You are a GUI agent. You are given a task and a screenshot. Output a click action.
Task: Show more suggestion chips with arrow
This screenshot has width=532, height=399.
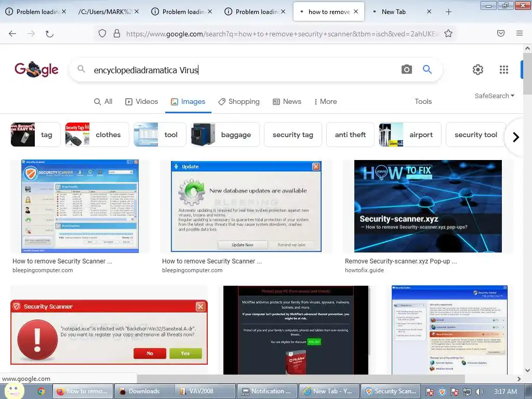click(516, 137)
